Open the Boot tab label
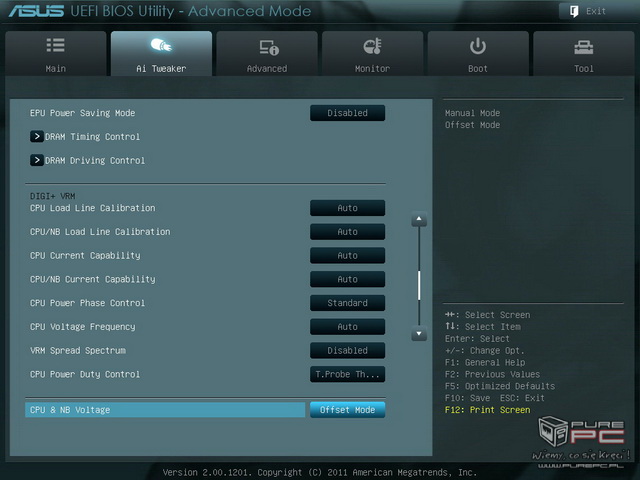The image size is (640, 480). click(478, 69)
